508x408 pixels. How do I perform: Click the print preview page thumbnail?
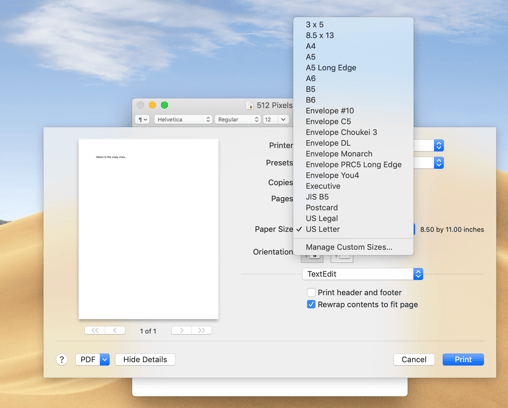(148, 229)
